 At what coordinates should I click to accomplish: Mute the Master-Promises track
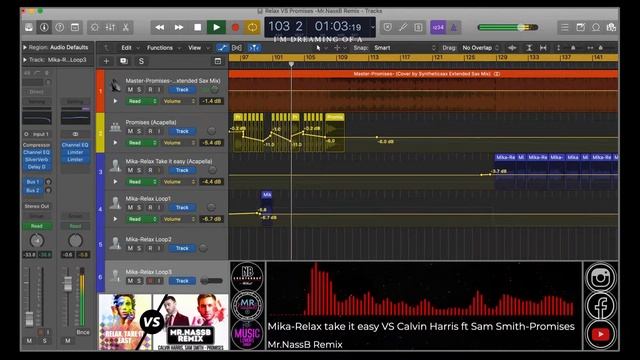(x=130, y=90)
